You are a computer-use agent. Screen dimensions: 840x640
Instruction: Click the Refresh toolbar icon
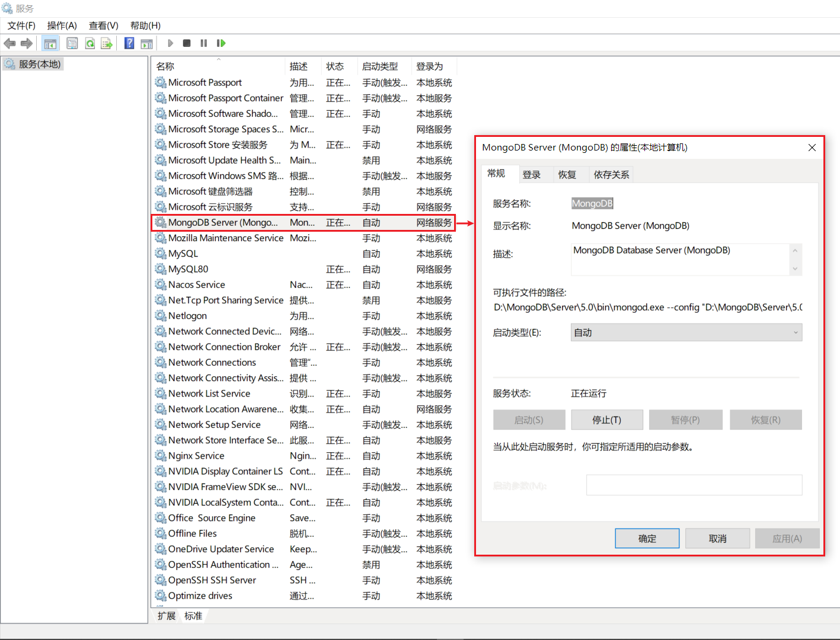[90, 43]
